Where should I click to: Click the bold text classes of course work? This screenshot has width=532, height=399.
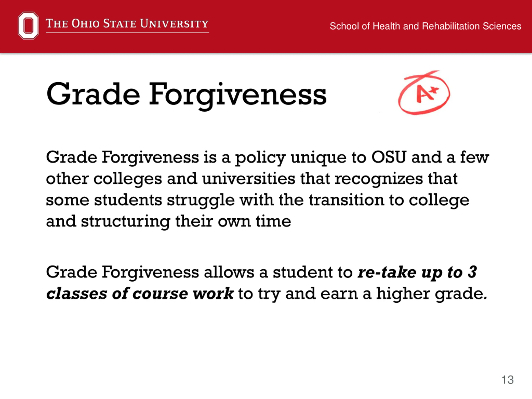tap(140, 294)
